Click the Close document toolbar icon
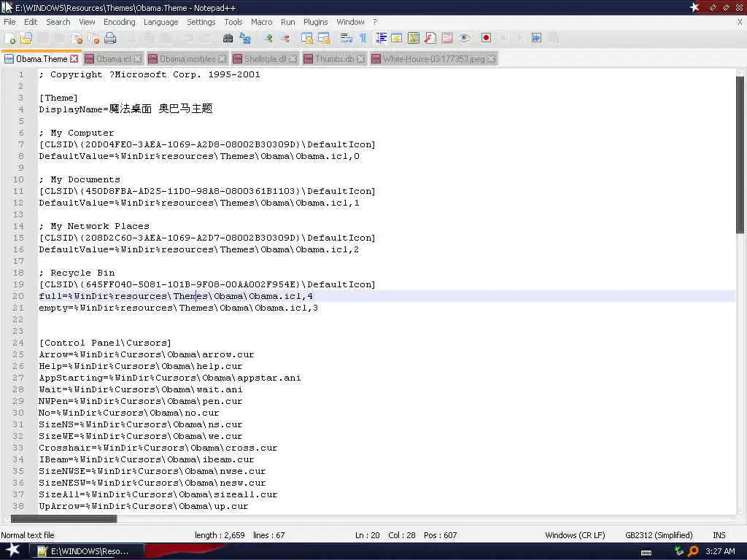 (77, 39)
